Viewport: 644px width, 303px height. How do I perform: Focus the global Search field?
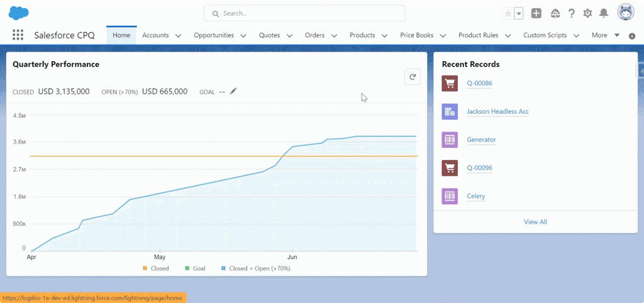[x=304, y=13]
